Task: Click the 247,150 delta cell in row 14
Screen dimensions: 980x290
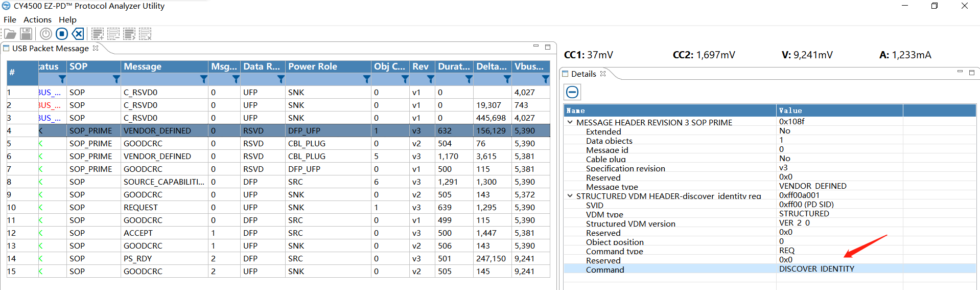Action: [491, 258]
